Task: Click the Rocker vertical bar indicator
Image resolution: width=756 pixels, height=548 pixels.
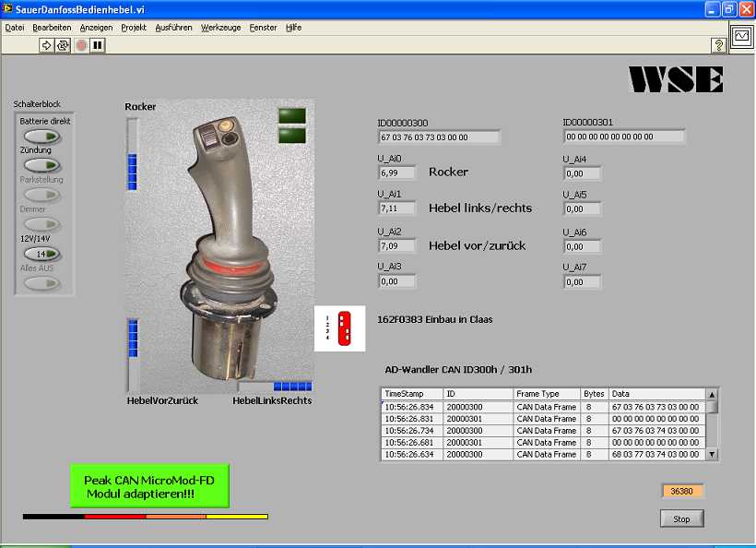Action: pyautogui.click(x=132, y=155)
